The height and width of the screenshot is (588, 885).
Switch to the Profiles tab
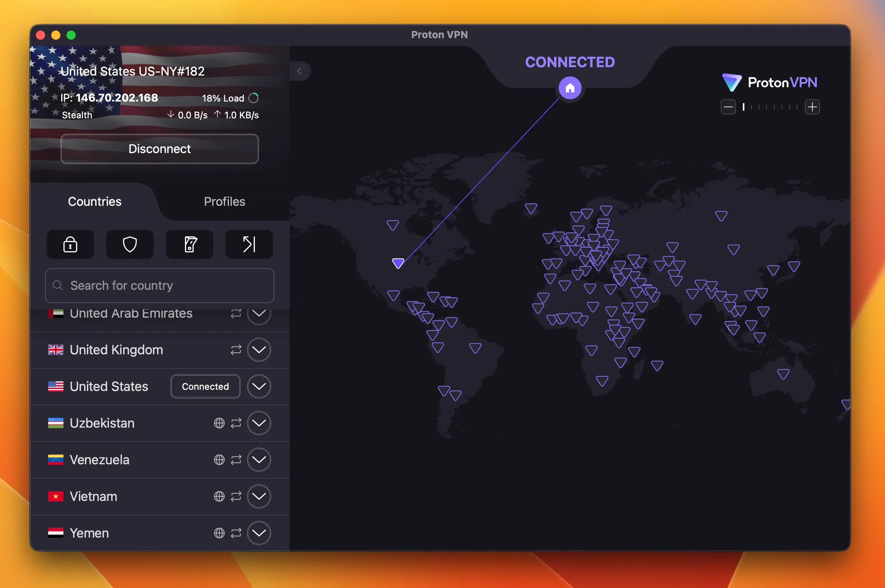[225, 202]
